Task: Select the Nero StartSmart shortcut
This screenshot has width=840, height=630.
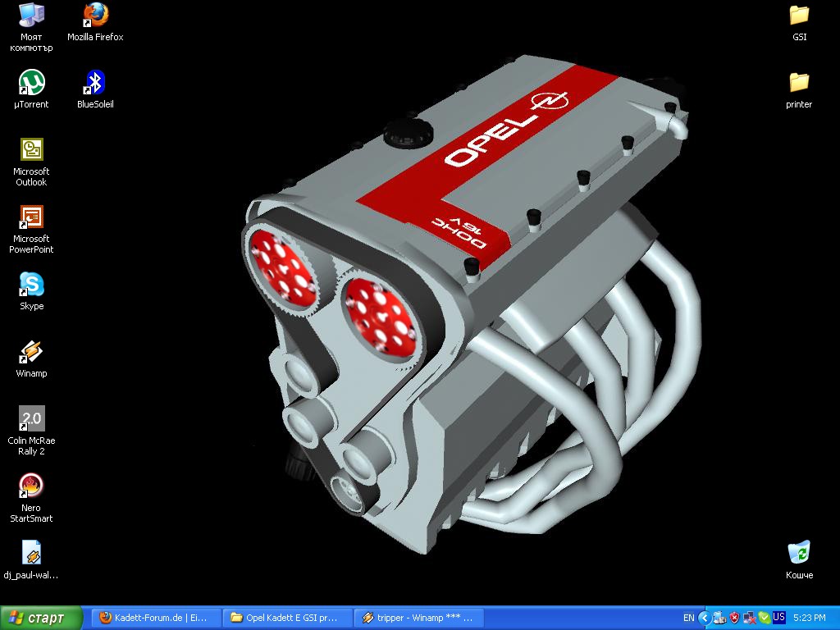Action: coord(31,498)
